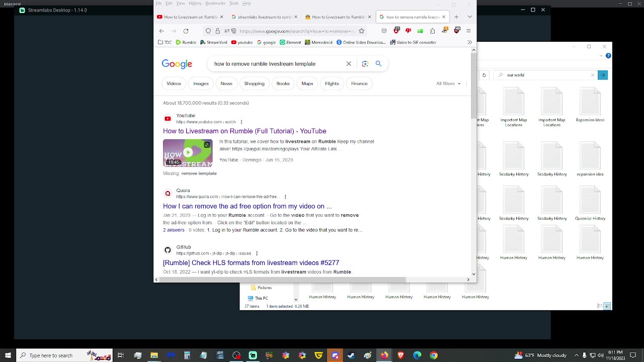Click in the Google search text field

277,64
